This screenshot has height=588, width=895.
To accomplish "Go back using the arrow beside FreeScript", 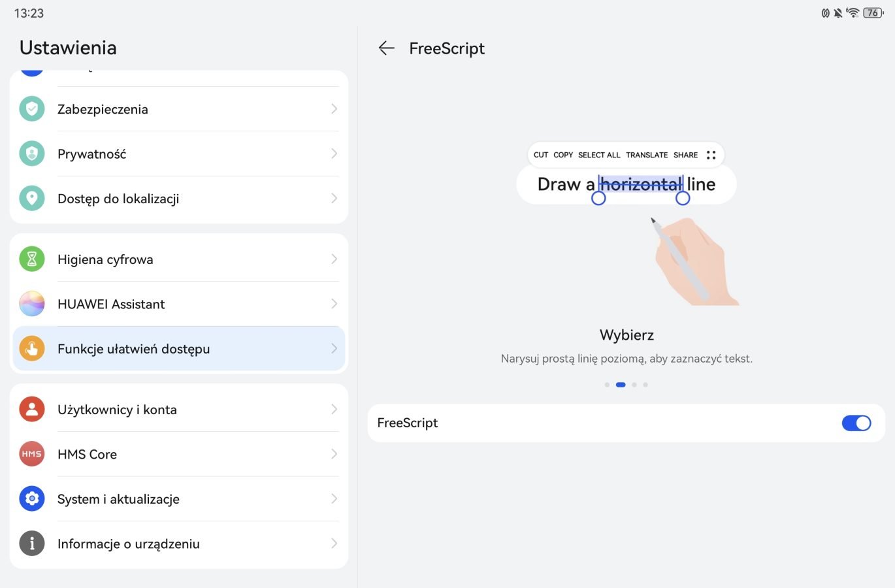I will click(x=387, y=48).
